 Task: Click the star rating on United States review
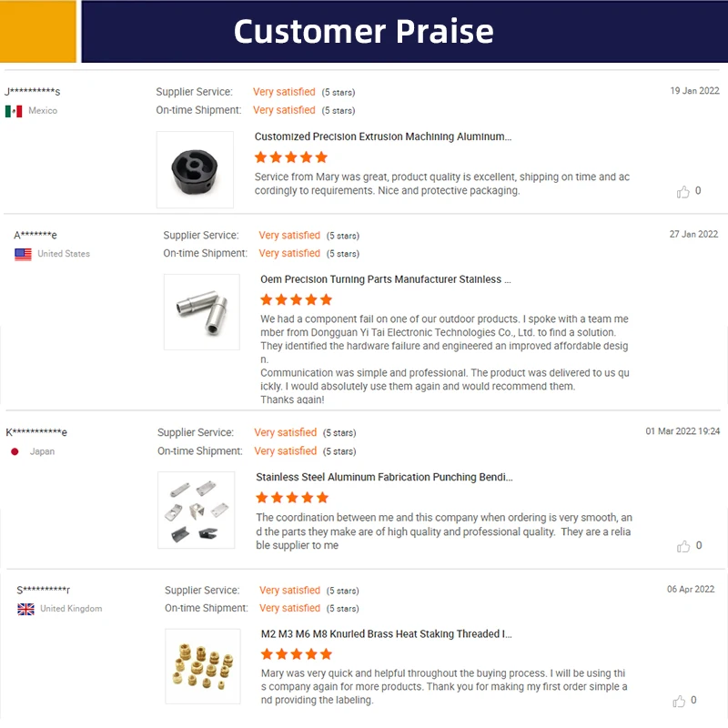tap(296, 299)
